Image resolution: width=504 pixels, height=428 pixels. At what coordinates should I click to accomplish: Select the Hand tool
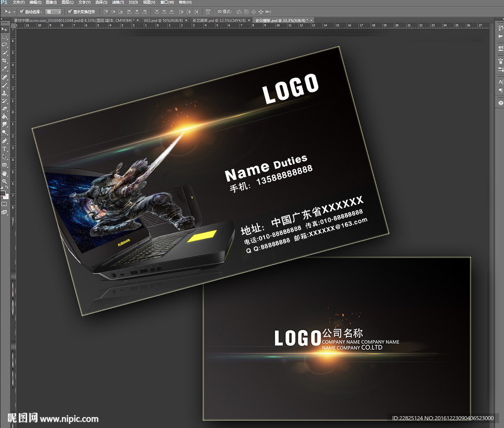(4, 174)
